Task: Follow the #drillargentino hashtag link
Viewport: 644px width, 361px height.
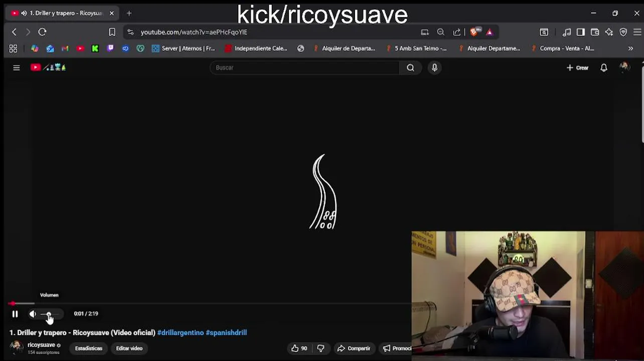Action: pyautogui.click(x=181, y=332)
